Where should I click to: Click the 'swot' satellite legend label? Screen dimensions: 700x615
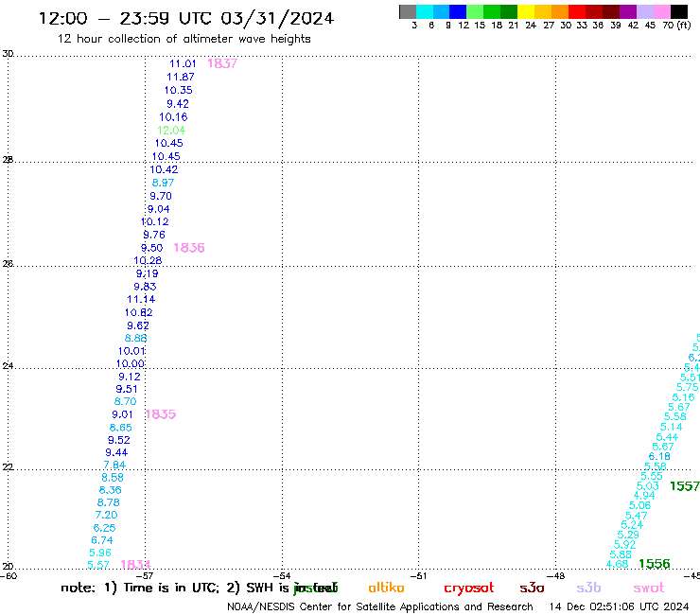[x=649, y=588]
